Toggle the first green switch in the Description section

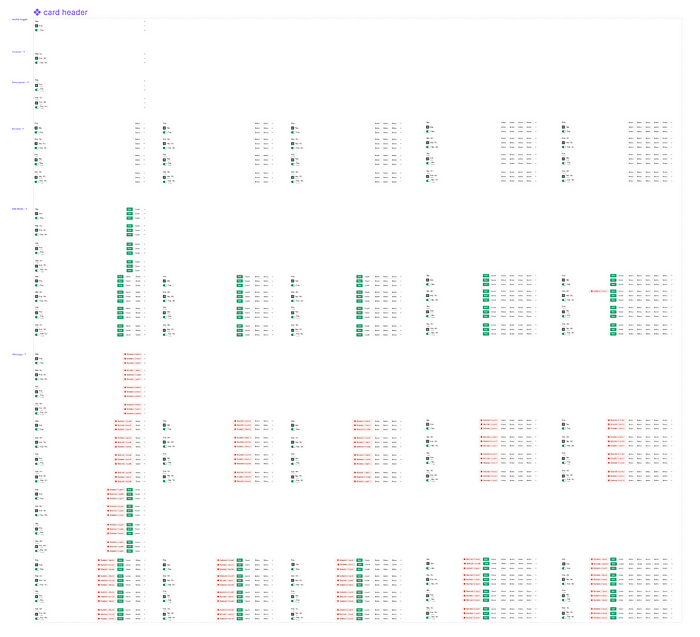(x=37, y=90)
